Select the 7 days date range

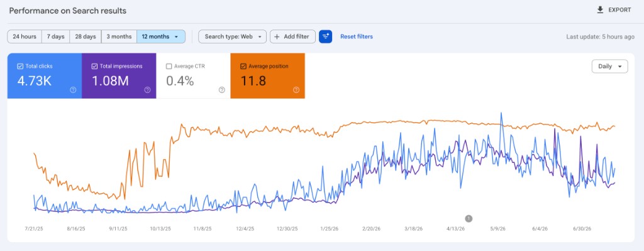coord(55,36)
